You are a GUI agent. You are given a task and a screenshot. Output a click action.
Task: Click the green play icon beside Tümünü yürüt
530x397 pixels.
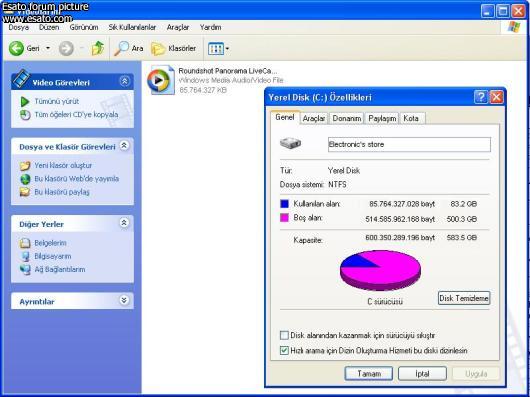tap(25, 101)
